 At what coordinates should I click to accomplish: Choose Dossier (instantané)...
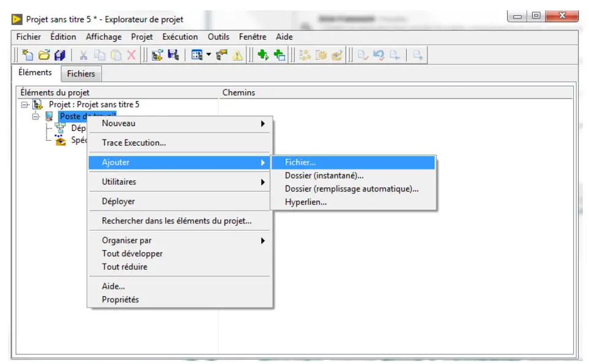[x=353, y=176]
